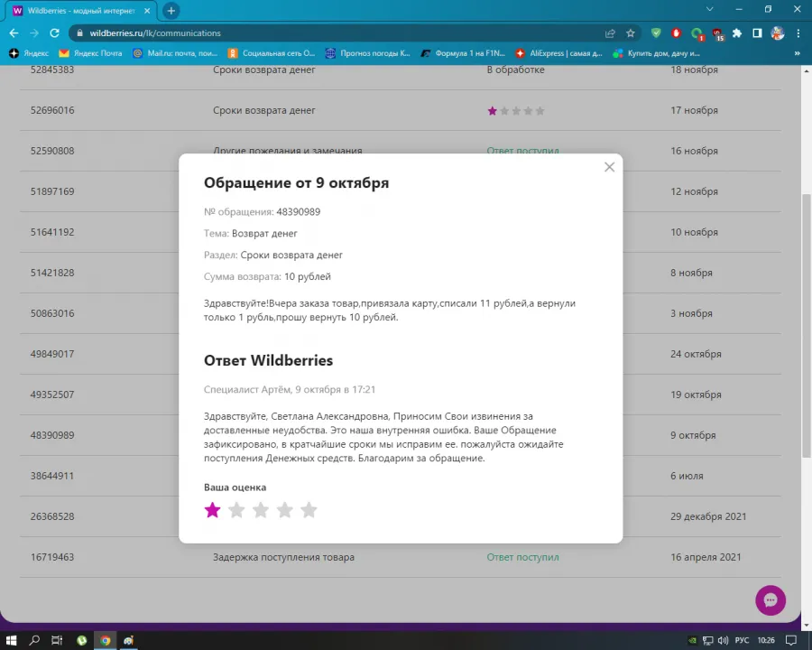Open the Формула 1 bookmark
The image size is (812, 650).
point(463,53)
